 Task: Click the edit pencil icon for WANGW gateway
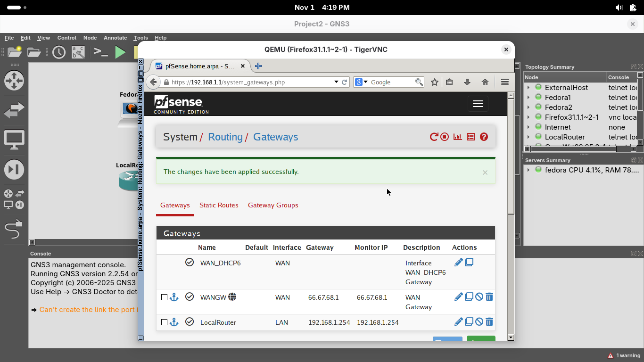coord(458,297)
